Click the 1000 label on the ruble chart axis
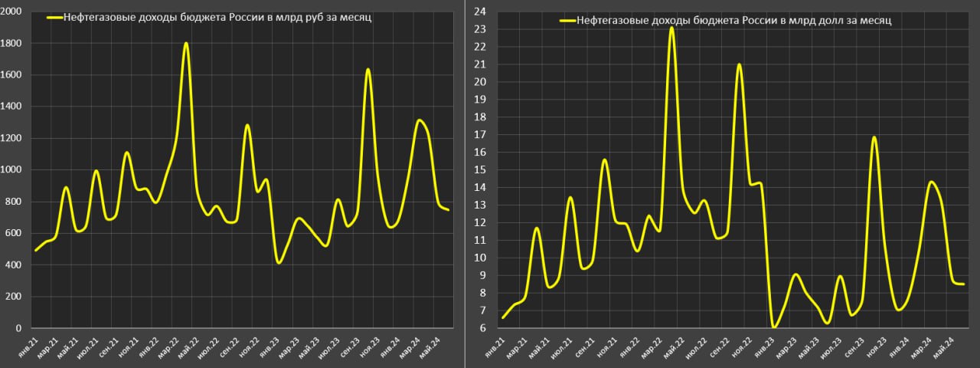 coord(11,170)
